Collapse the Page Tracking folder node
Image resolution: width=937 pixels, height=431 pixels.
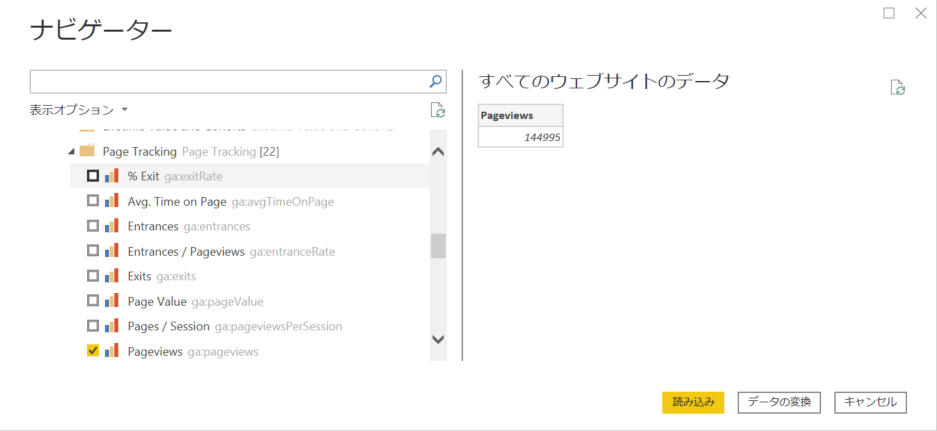click(72, 152)
